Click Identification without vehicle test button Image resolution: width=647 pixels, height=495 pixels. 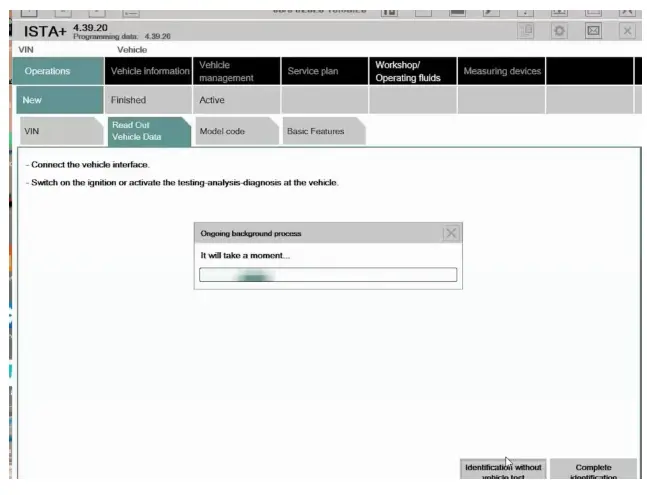pyautogui.click(x=503, y=469)
